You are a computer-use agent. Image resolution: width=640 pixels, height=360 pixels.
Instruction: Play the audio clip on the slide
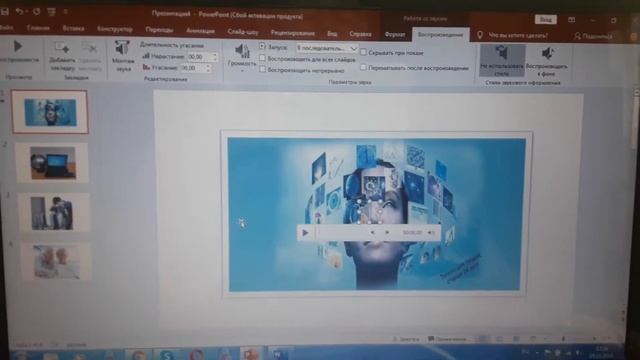coord(305,233)
